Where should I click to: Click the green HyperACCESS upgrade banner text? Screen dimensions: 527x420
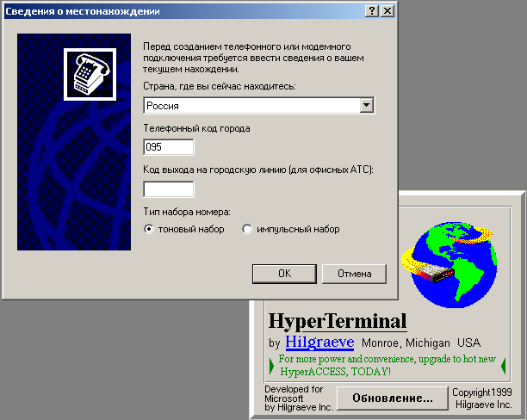(x=387, y=365)
